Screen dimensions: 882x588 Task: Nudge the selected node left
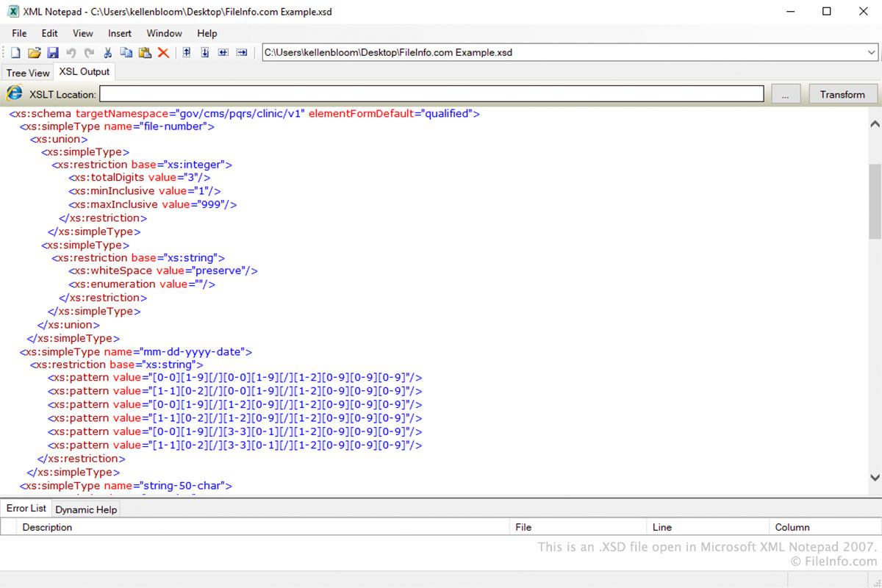223,52
